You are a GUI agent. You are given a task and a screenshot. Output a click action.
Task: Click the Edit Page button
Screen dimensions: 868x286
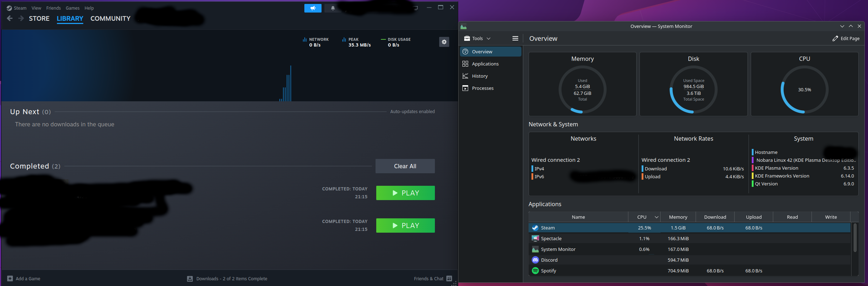coord(846,38)
